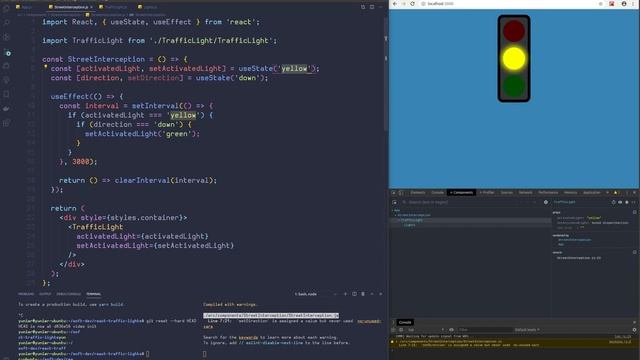Close the terminal panel
The image size is (640, 360).
pyautogui.click(x=380, y=294)
